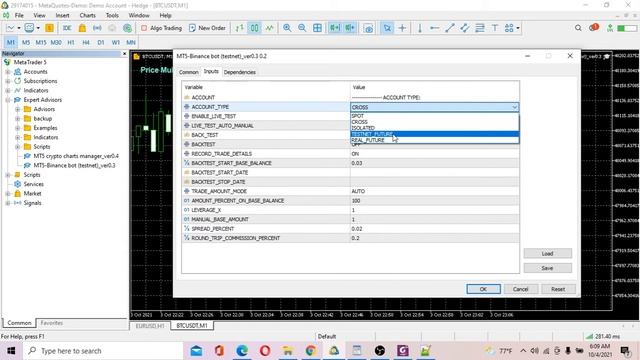
Task: Click the screenshot camera icon
Action: 369,28
